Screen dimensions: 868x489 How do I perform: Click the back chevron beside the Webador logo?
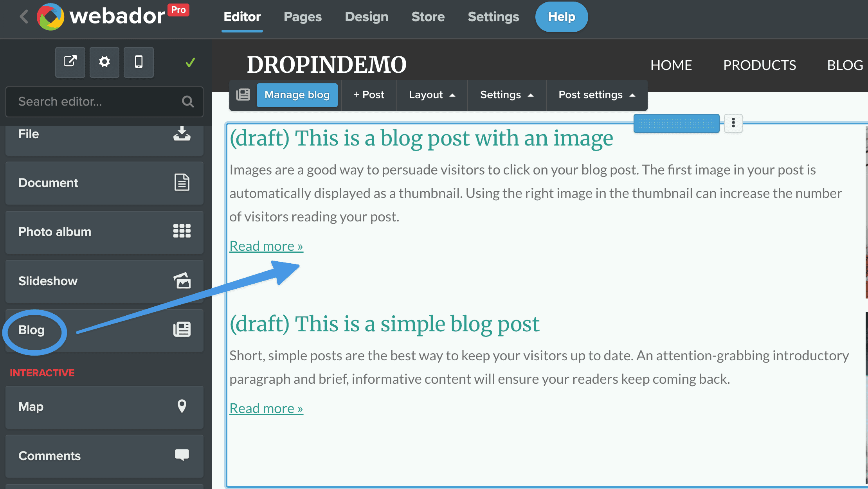click(x=24, y=17)
